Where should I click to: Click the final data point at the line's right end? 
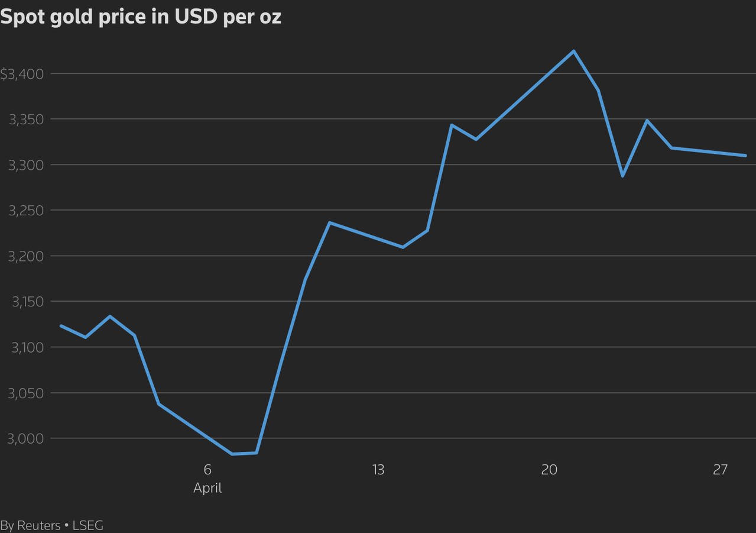745,156
